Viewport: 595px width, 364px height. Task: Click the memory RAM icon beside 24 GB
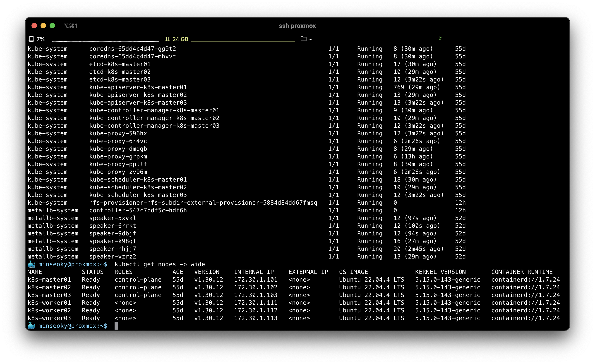167,39
